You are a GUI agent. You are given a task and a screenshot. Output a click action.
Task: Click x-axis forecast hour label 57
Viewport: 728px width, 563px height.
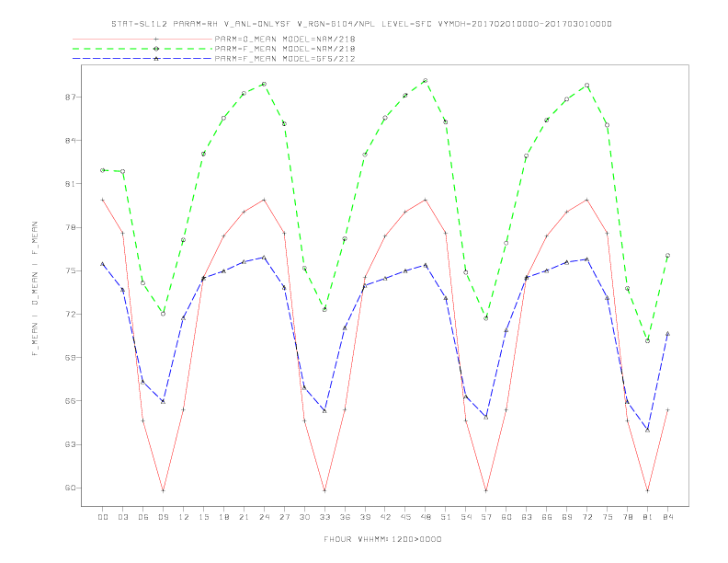(x=486, y=517)
